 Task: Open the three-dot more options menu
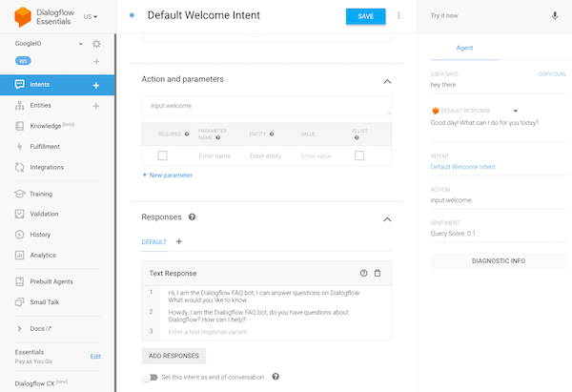pos(398,16)
